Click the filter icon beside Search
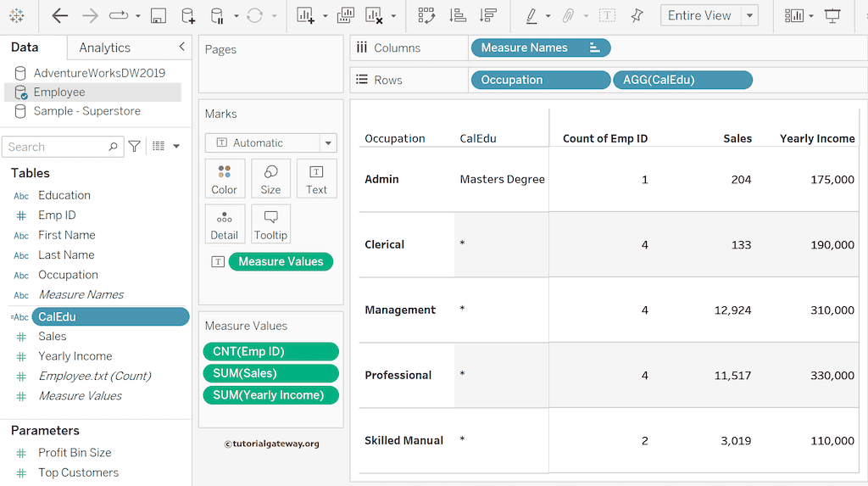The image size is (868, 486). 135,147
